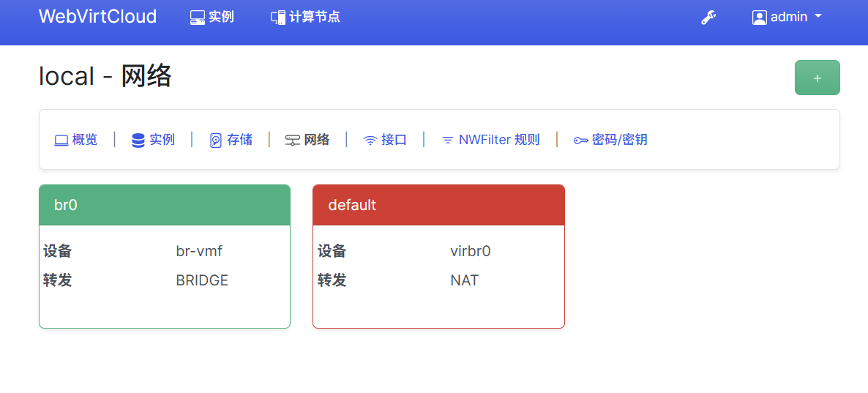Click the 转发 label in default card
Image resolution: width=868 pixels, height=393 pixels.
tap(332, 280)
